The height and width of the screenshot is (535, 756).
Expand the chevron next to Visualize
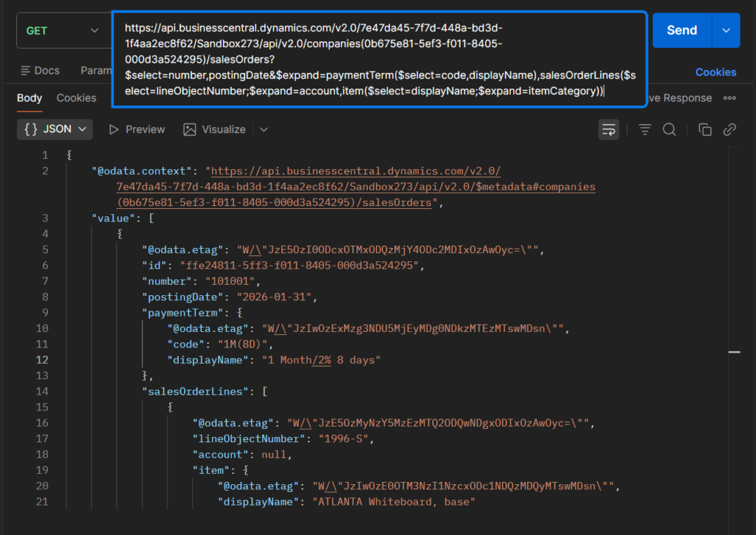[x=264, y=129]
